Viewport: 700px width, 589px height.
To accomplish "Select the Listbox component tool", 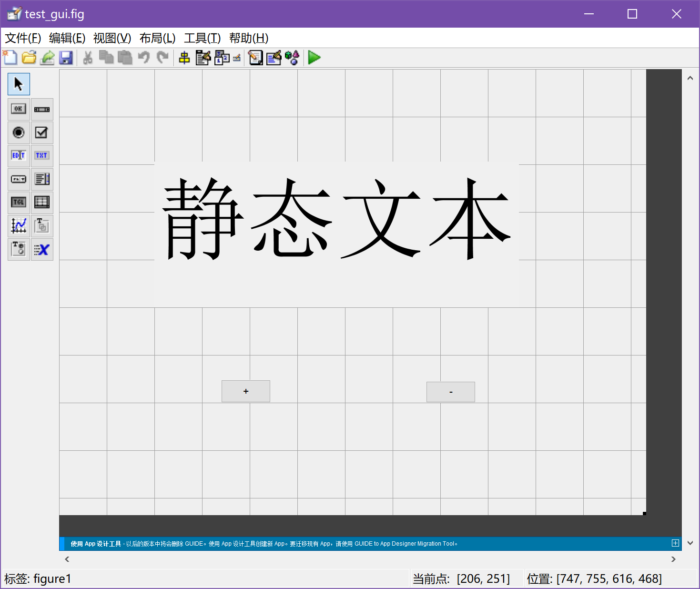I will point(42,179).
